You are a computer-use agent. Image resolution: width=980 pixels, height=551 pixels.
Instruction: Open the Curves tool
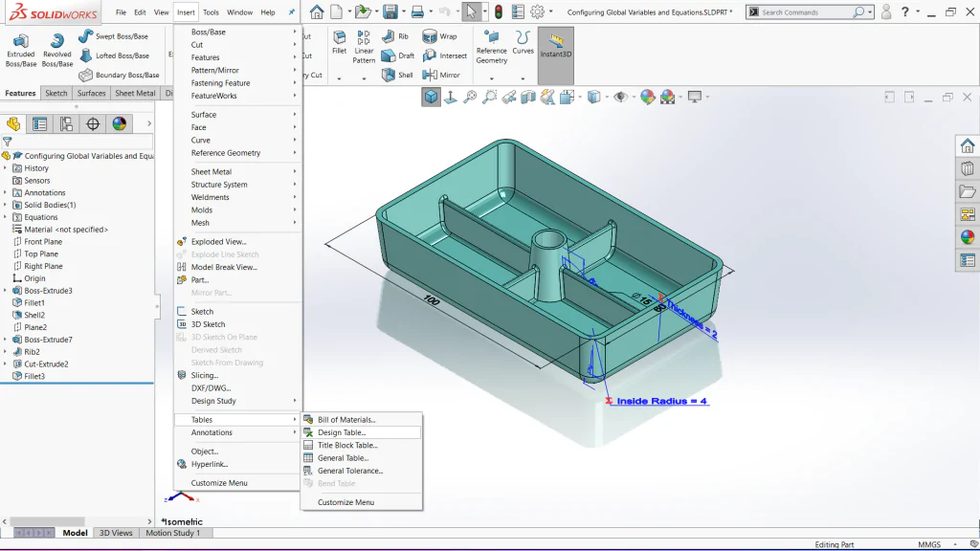coord(523,42)
